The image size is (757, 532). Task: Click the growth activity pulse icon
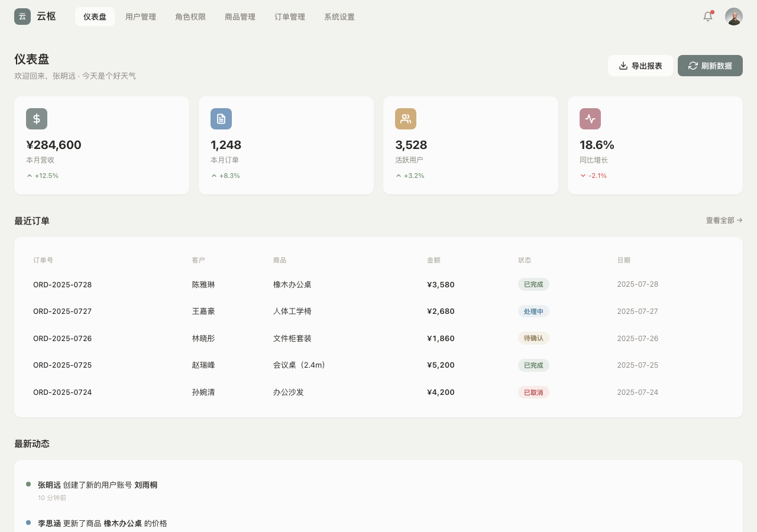coord(590,119)
